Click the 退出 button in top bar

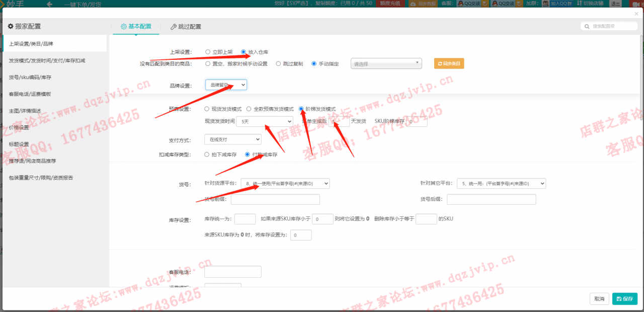(x=615, y=4)
